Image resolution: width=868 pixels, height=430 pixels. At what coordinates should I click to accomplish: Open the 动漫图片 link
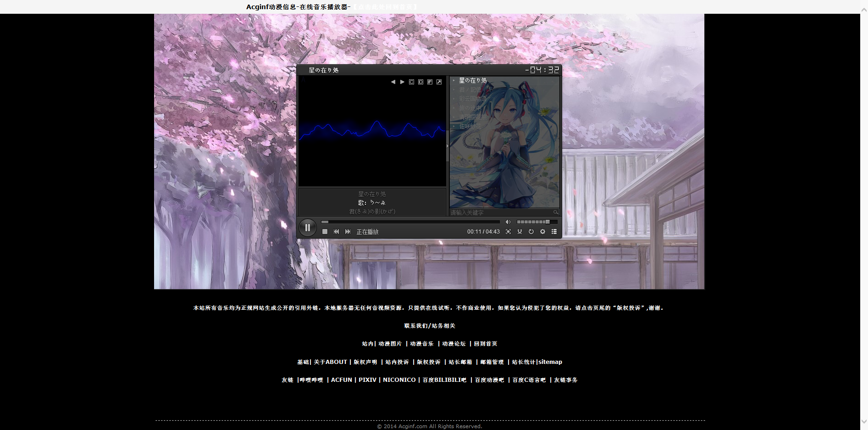[x=390, y=344]
